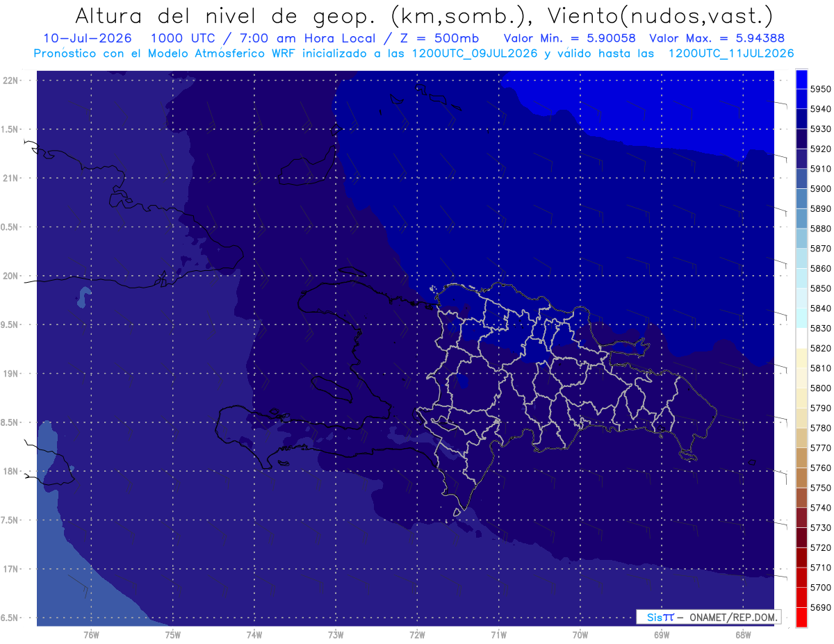Click the white swatch between 5820 and 5830
Viewport: 834px width, 644px height.
click(801, 338)
